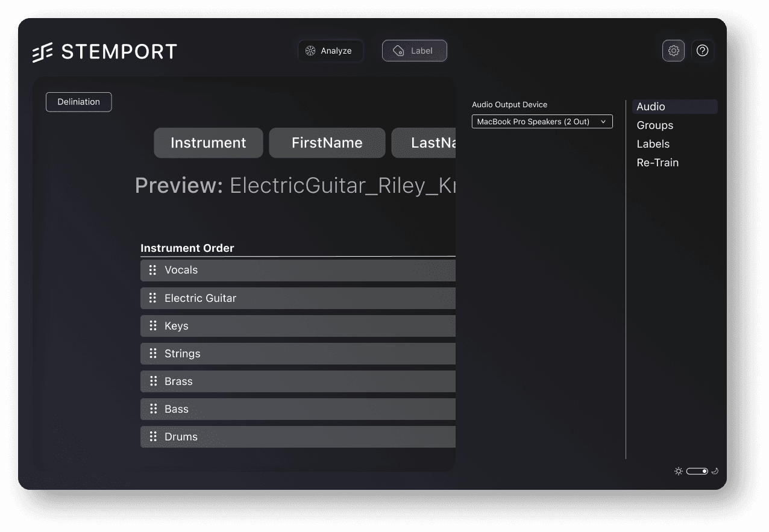Select the drag handle for Keys
The image size is (769, 532).
click(x=152, y=325)
